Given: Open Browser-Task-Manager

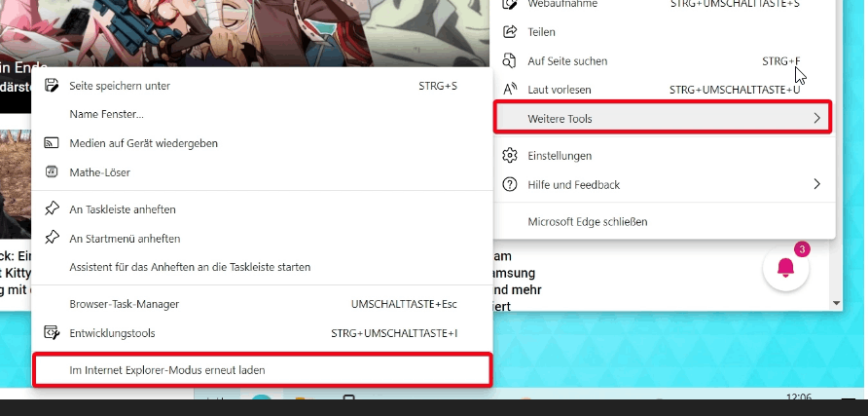Looking at the screenshot, I should click(263, 304).
